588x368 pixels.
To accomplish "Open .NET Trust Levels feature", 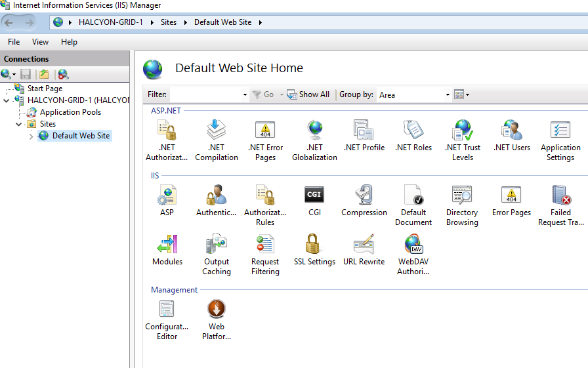I will [463, 140].
